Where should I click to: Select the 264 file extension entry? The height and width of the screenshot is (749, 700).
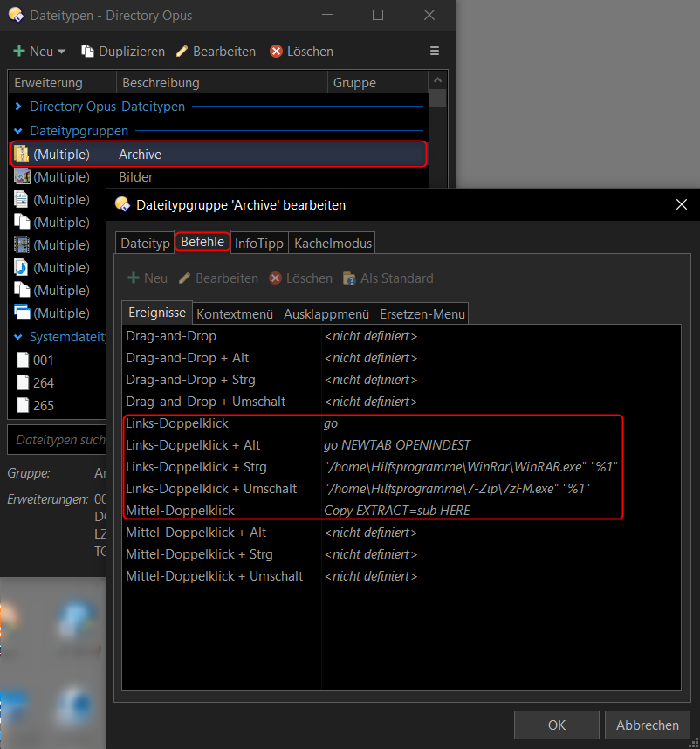tap(58, 382)
